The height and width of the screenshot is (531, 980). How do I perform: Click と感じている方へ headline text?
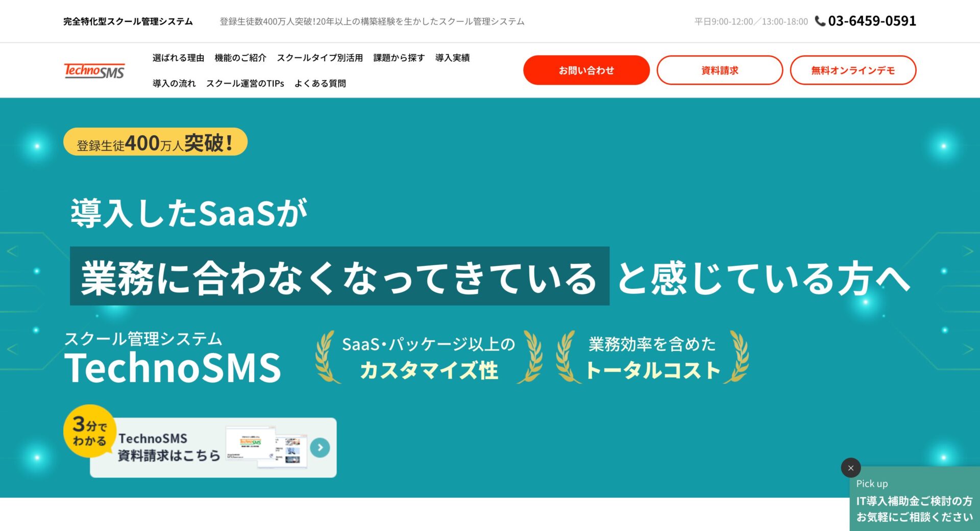pyautogui.click(x=764, y=278)
